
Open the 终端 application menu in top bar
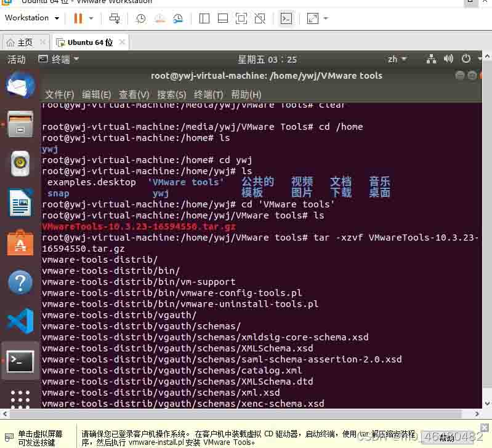pos(58,59)
